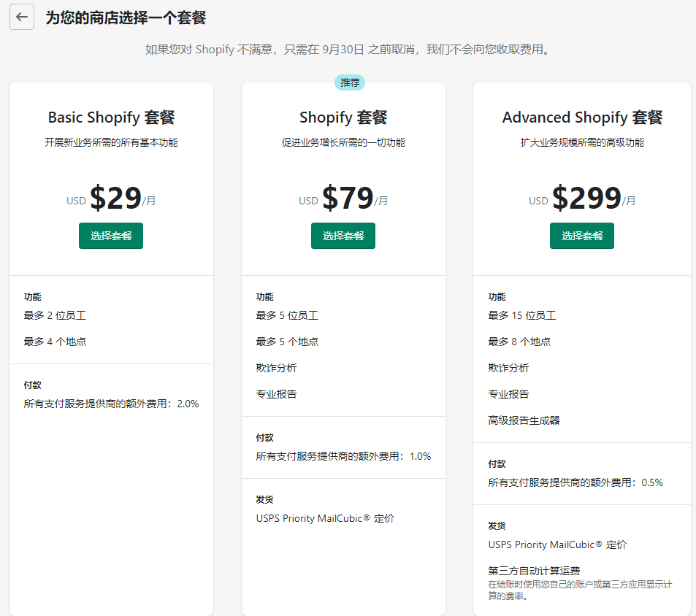
Task: Click 第三方自动计算运费 feature in Advanced plan
Action: tap(534, 571)
